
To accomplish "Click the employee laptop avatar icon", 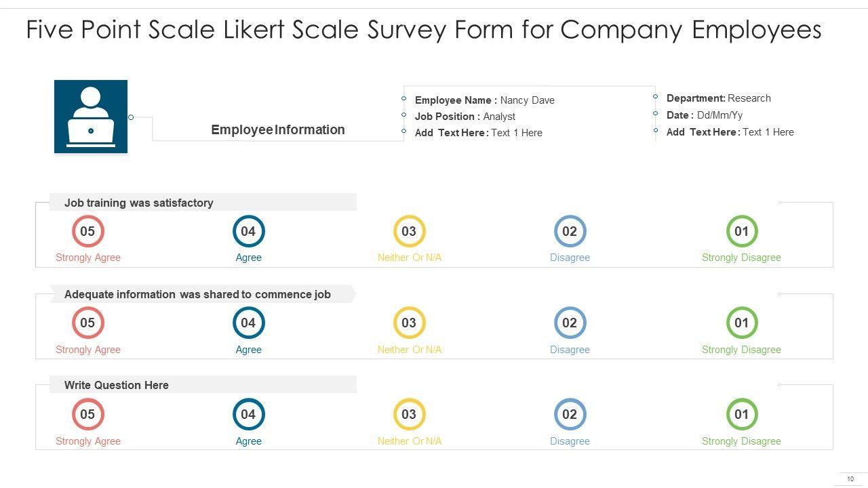I will coord(91,117).
